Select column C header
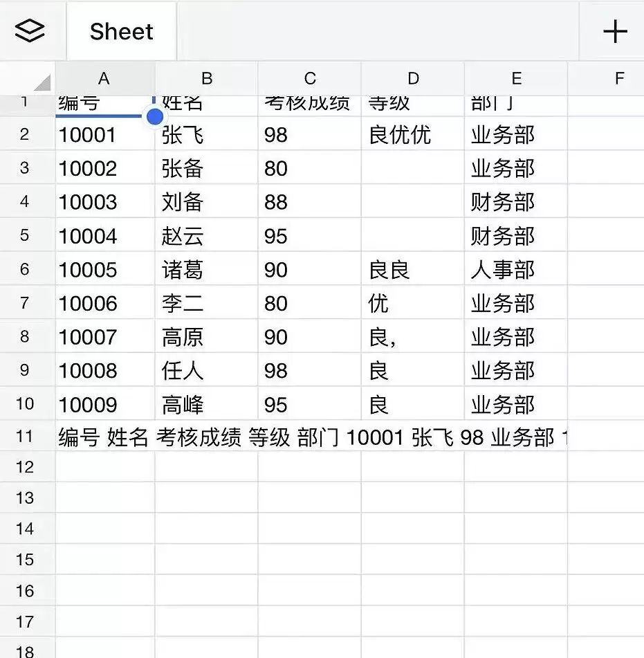Screen dimensions: 644x658 [310, 78]
